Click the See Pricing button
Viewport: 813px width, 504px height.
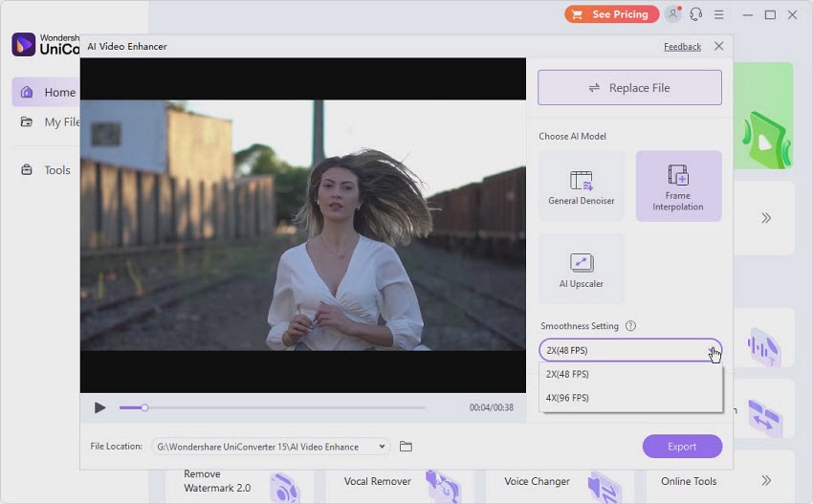(611, 14)
